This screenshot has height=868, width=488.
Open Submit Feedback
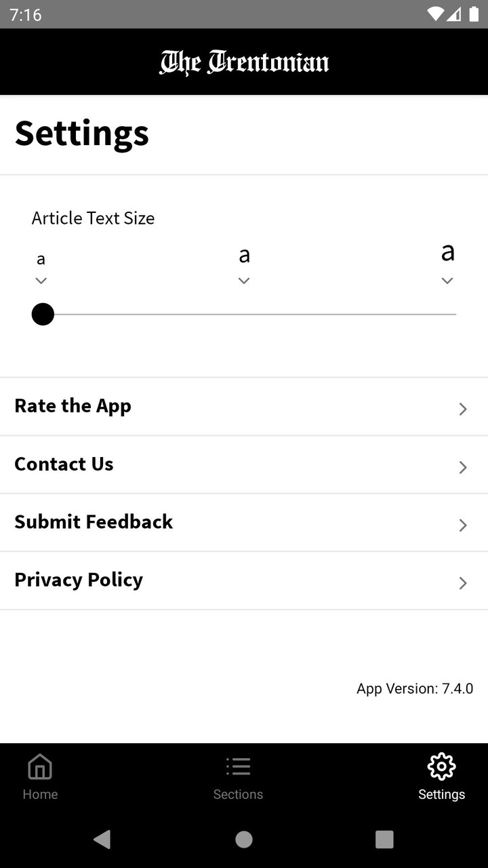[x=94, y=522]
